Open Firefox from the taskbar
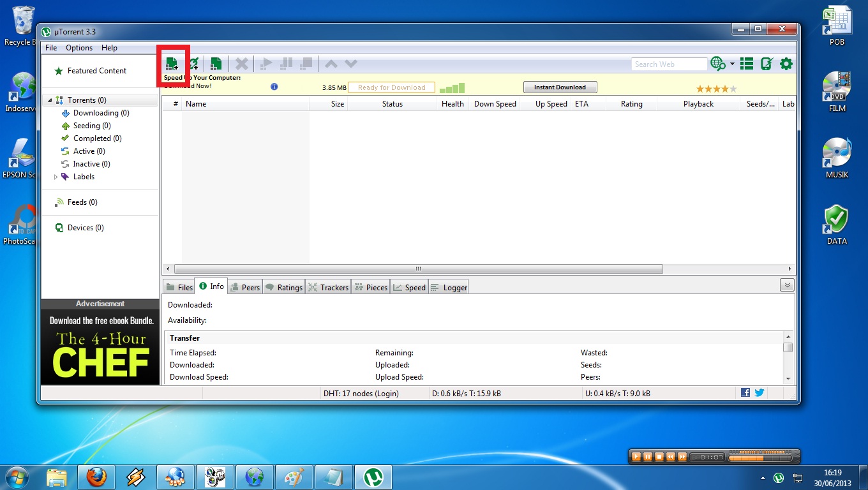The image size is (868, 490). tap(96, 477)
